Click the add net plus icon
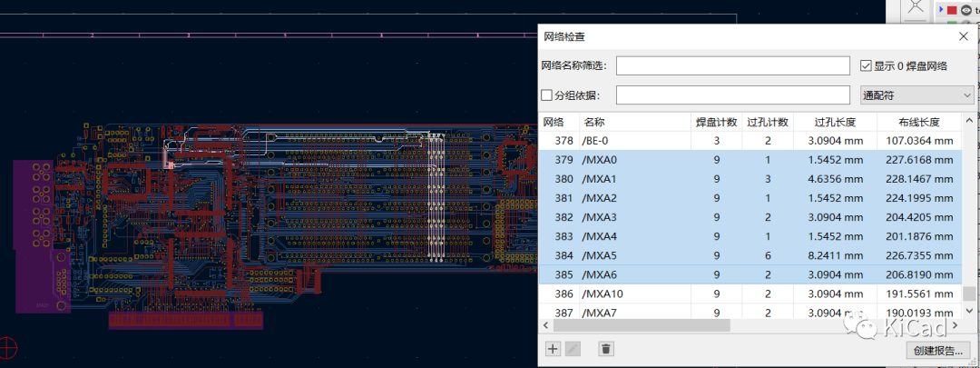 (x=554, y=349)
